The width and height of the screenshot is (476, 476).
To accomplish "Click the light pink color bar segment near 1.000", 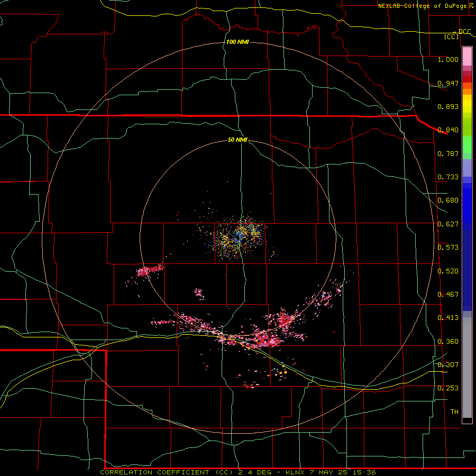I will tap(467, 57).
